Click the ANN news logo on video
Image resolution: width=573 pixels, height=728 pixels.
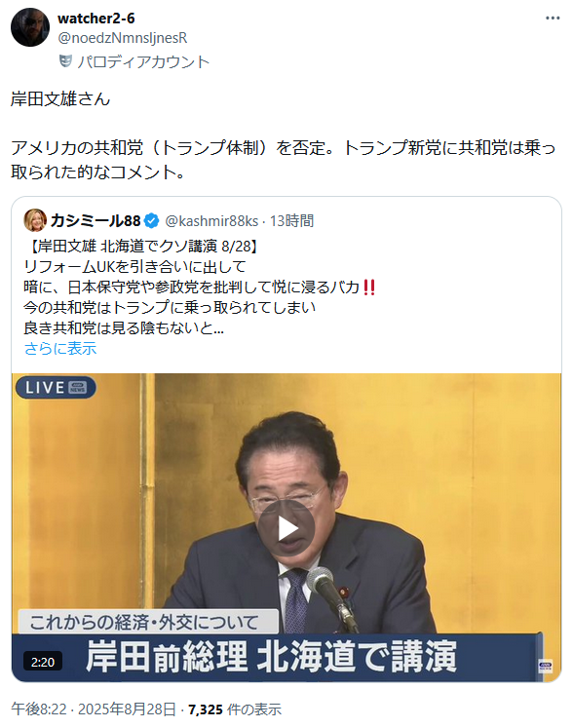[x=545, y=666]
